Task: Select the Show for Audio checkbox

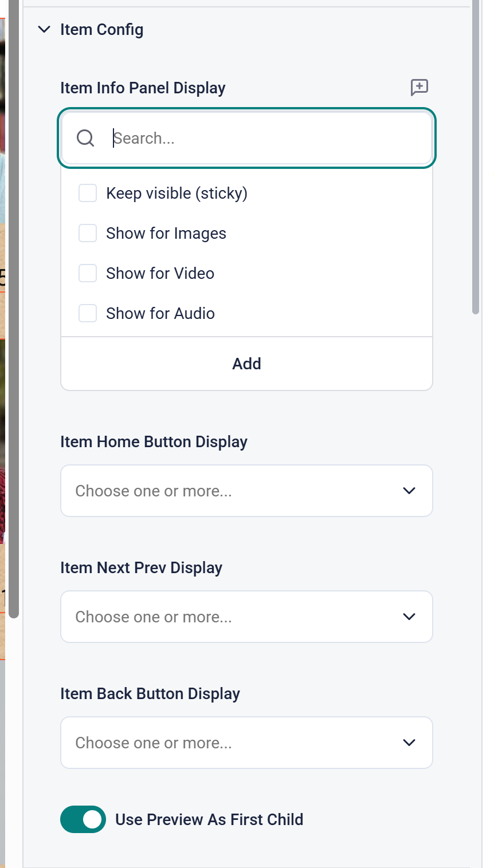Action: tap(88, 314)
